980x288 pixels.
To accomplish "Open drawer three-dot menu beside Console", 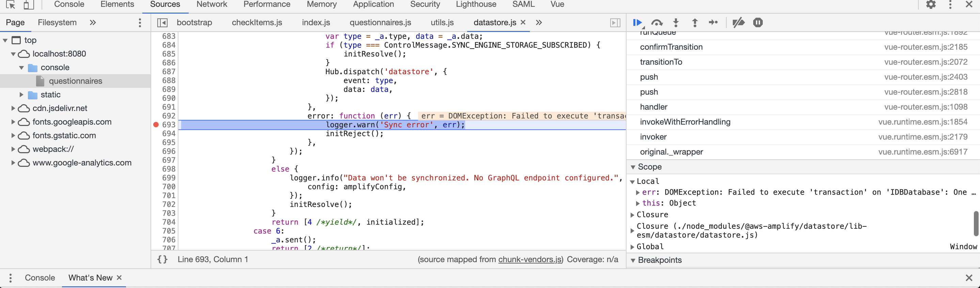I will (x=11, y=278).
